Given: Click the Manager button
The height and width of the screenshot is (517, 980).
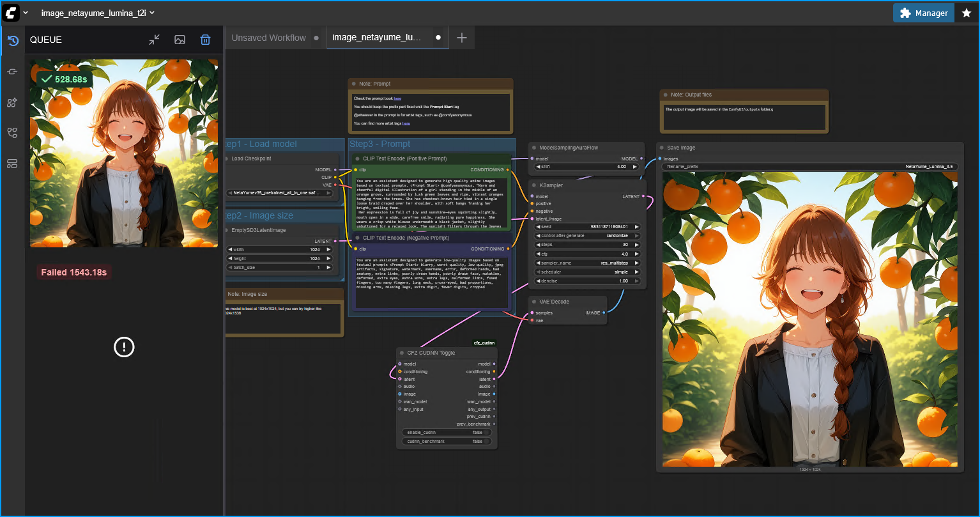Looking at the screenshot, I should [923, 12].
